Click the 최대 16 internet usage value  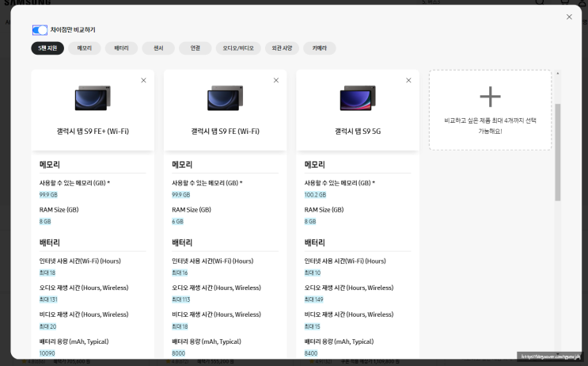pyautogui.click(x=180, y=273)
